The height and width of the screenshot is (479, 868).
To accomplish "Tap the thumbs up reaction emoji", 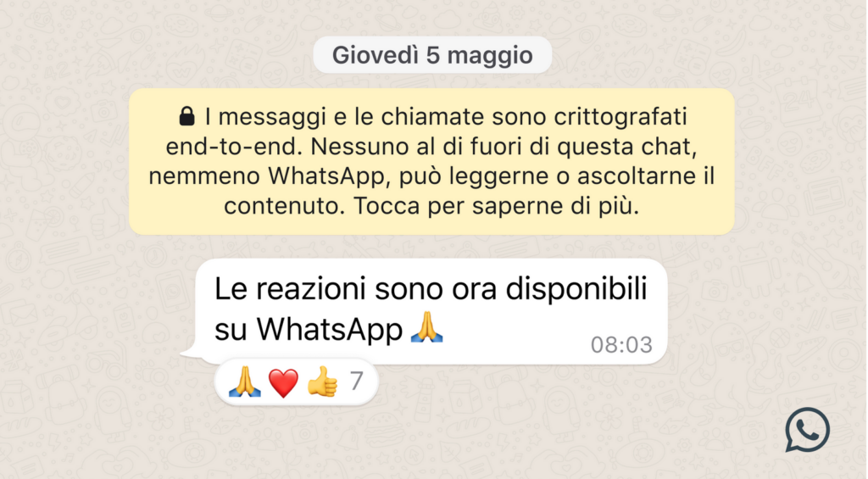I will tap(323, 382).
